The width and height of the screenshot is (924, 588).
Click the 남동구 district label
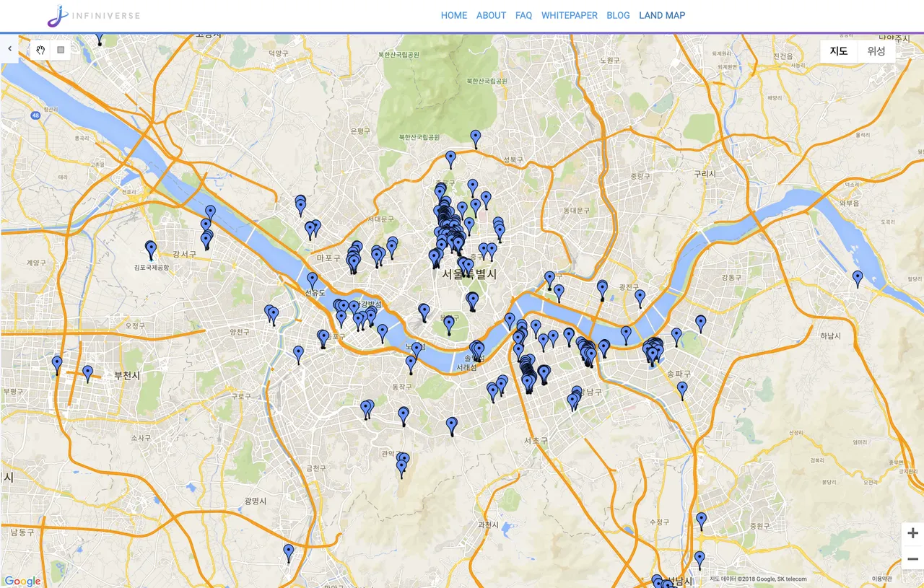coord(22,532)
